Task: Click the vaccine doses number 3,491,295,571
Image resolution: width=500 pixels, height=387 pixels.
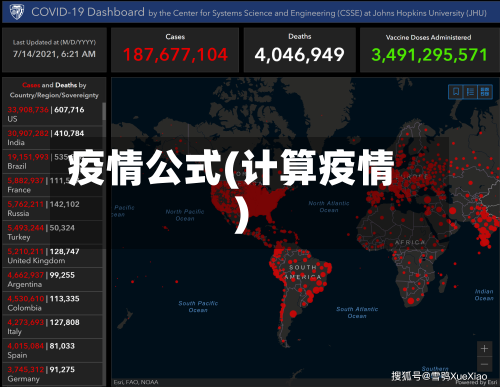Action: (429, 55)
